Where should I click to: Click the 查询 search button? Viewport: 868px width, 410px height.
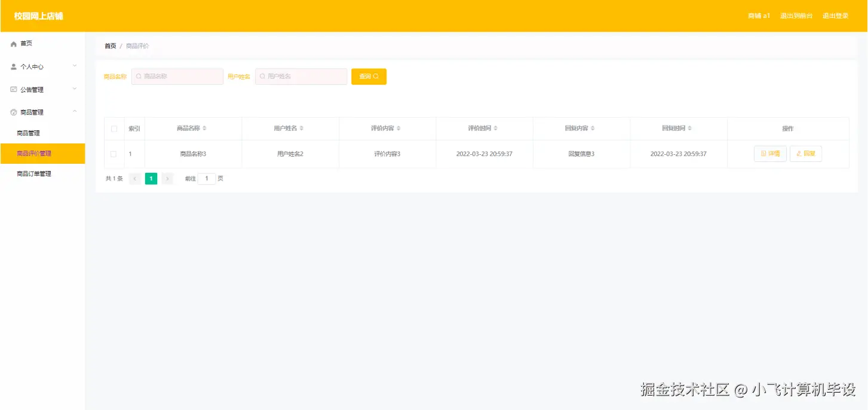point(369,77)
